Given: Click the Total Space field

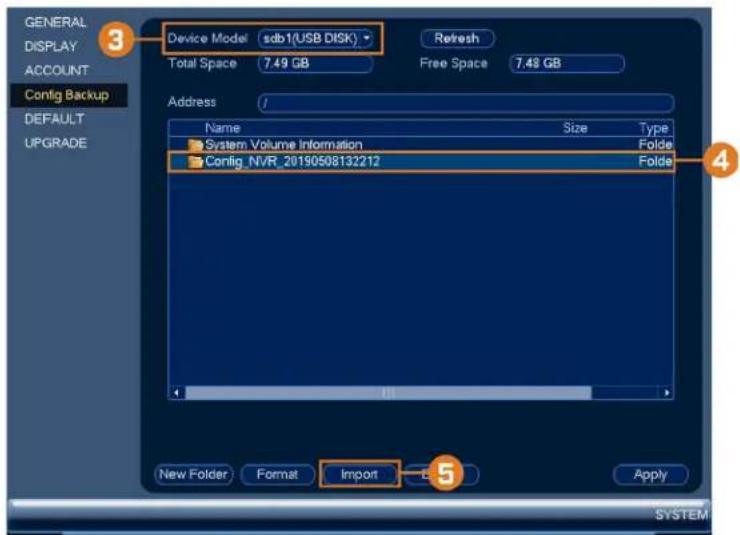Looking at the screenshot, I should click(315, 64).
